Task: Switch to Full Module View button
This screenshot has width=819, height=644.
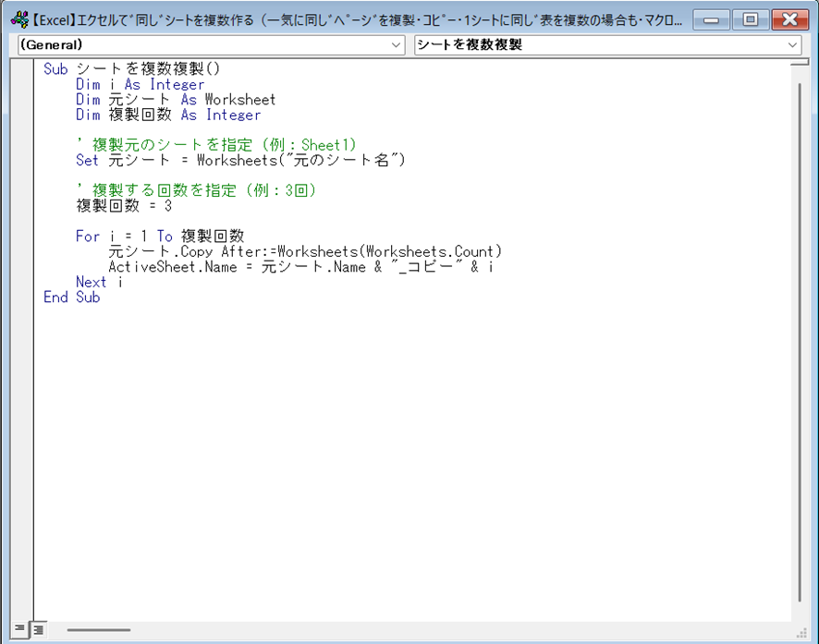Action: pos(39,629)
